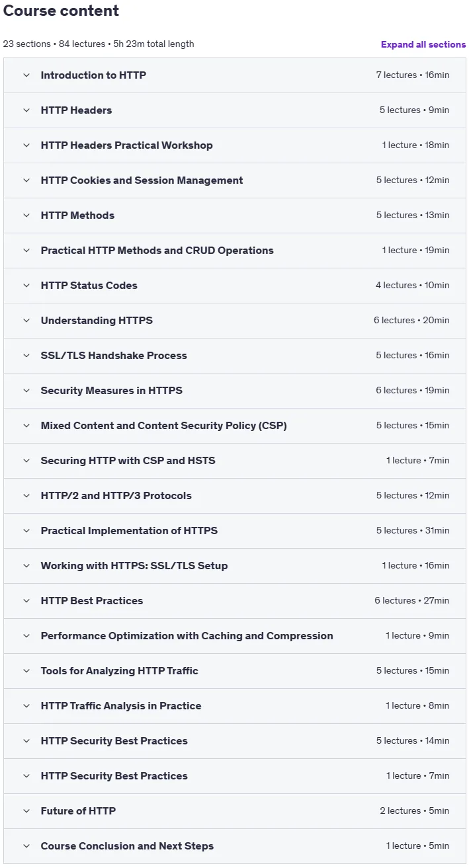Expand Mixed Content and CSP chevron
This screenshot has width=469, height=868.
(x=26, y=426)
